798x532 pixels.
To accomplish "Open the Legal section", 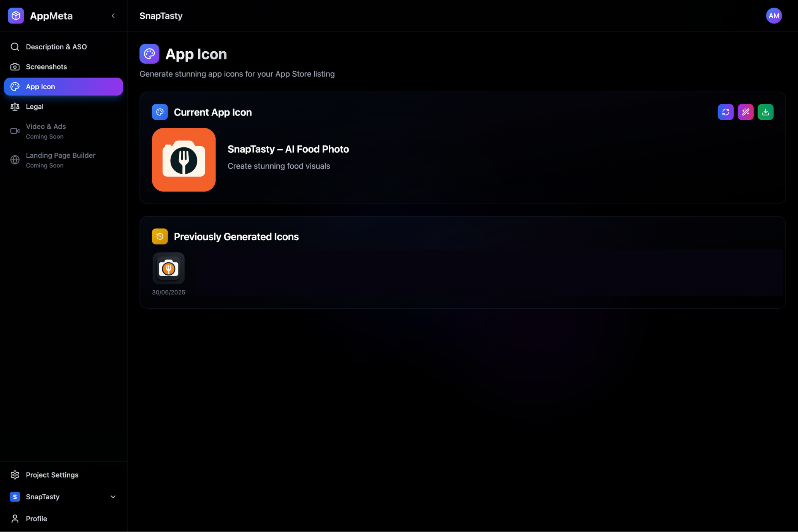I will [35, 107].
